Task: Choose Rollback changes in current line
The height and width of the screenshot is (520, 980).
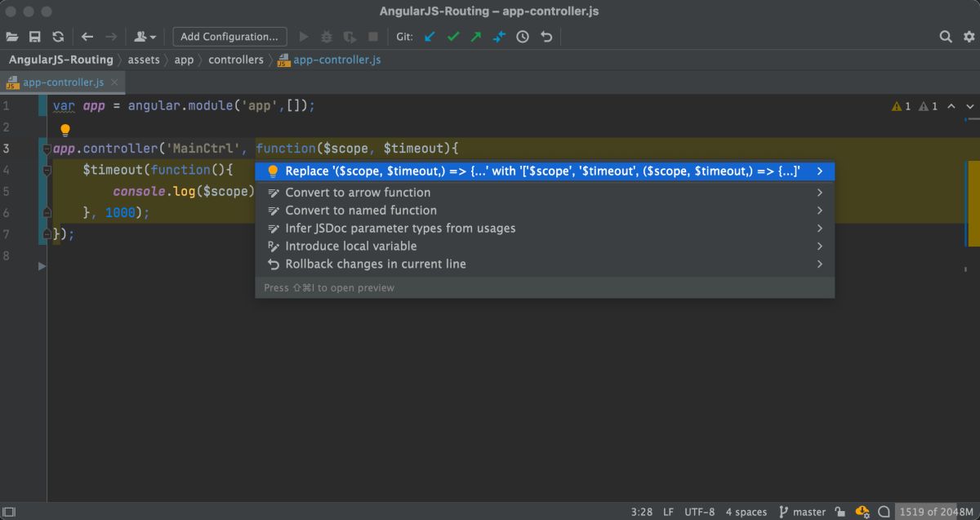Action: (545, 264)
